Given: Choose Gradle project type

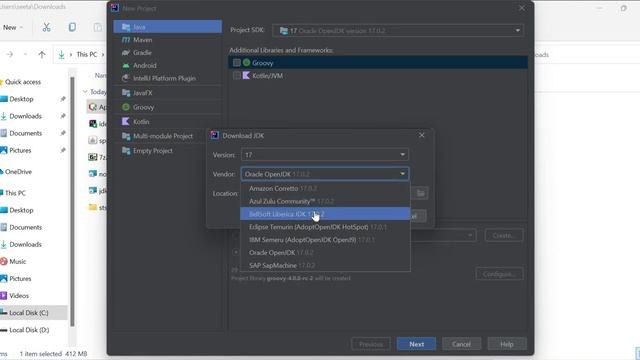Looking at the screenshot, I should click(x=168, y=53).
